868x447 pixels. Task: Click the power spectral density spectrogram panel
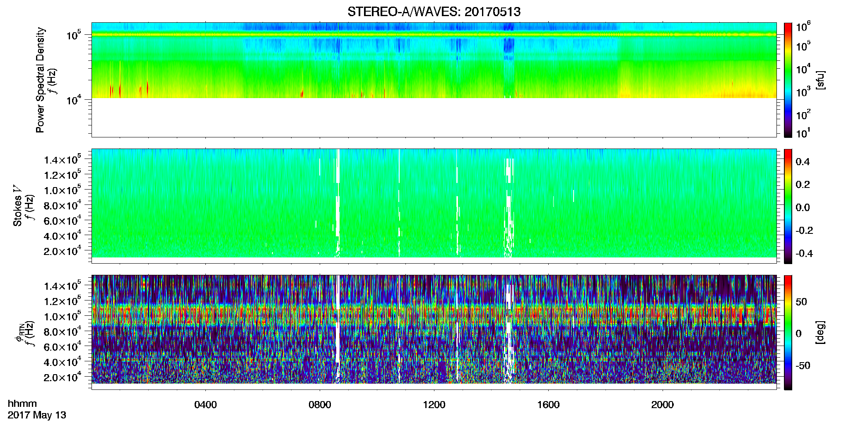434,80
